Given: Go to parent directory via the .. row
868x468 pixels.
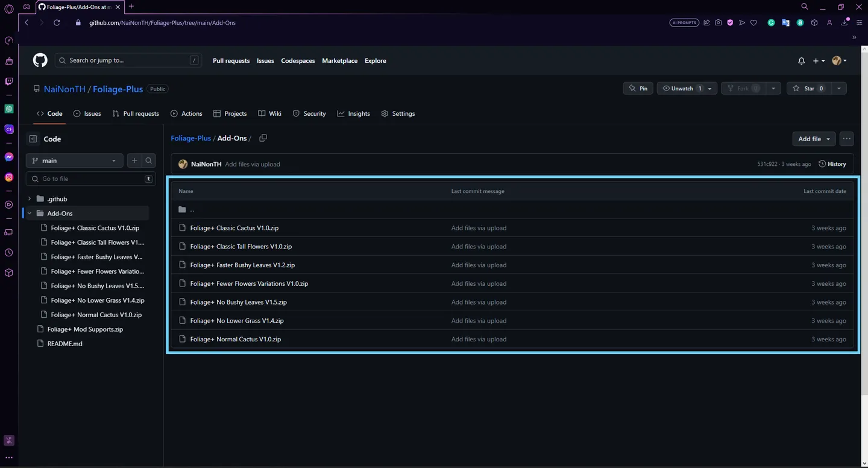Looking at the screenshot, I should [x=512, y=209].
